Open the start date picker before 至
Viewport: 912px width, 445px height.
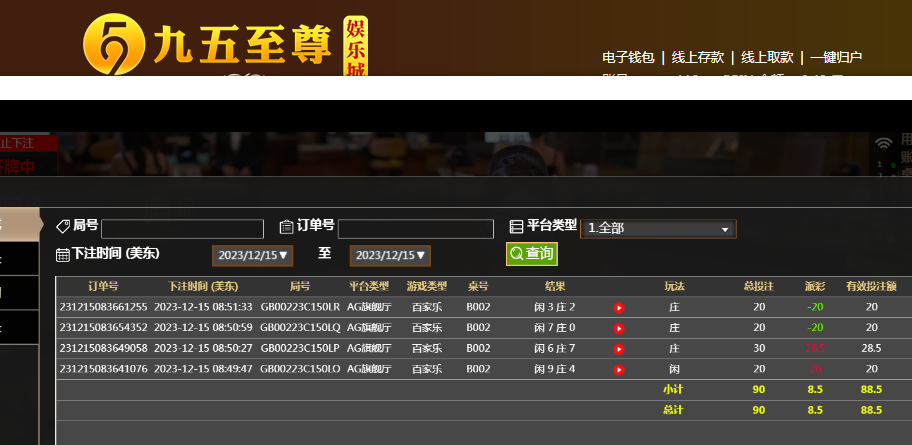(x=251, y=256)
